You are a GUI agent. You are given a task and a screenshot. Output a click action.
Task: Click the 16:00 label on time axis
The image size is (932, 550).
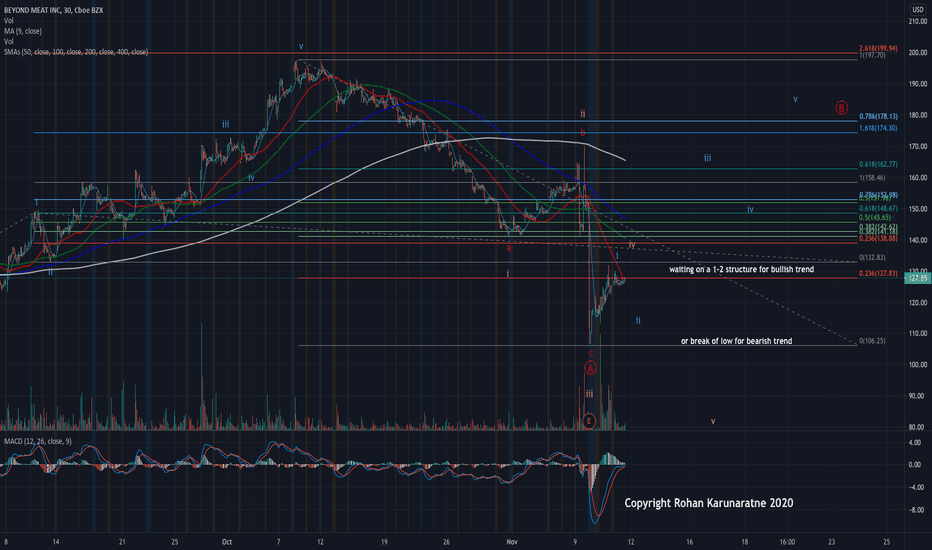tap(787, 542)
